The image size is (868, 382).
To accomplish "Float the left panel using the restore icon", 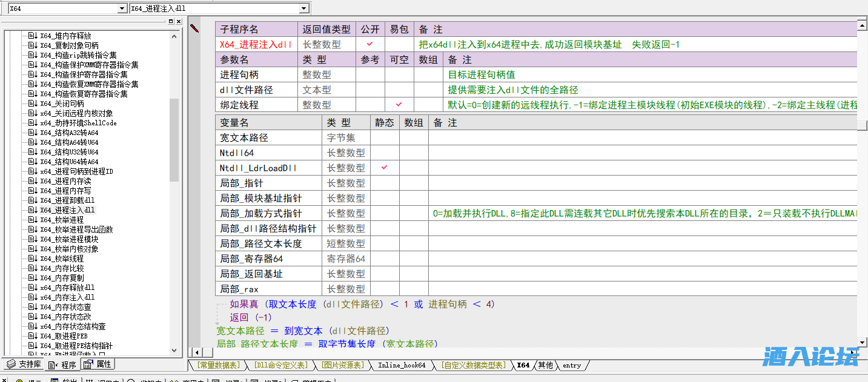I will click(171, 21).
